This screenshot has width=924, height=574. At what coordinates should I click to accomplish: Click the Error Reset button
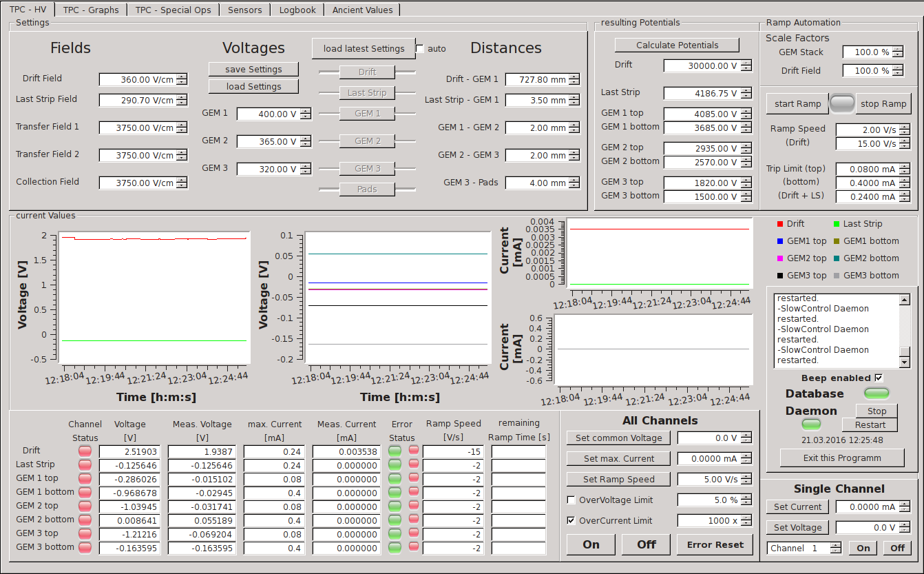pos(715,544)
